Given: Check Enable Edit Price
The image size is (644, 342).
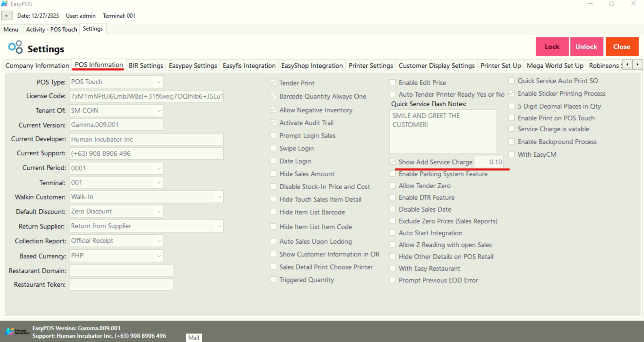Looking at the screenshot, I should [x=392, y=82].
